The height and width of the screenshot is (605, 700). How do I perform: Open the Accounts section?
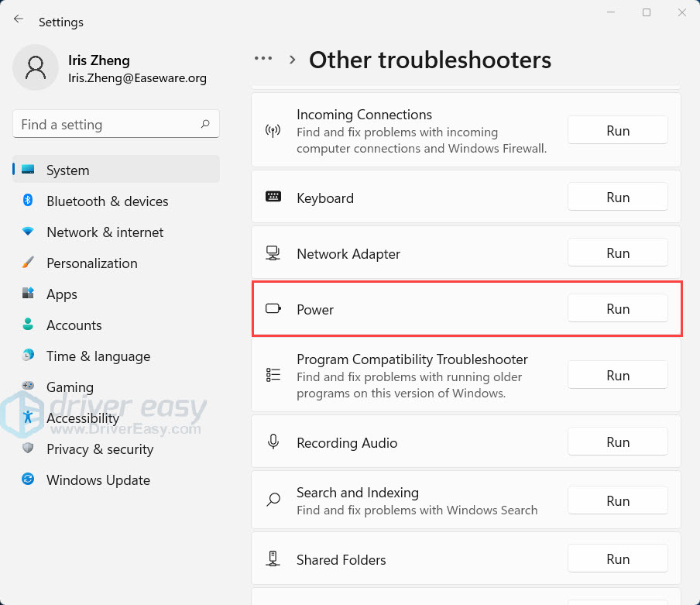tap(74, 325)
